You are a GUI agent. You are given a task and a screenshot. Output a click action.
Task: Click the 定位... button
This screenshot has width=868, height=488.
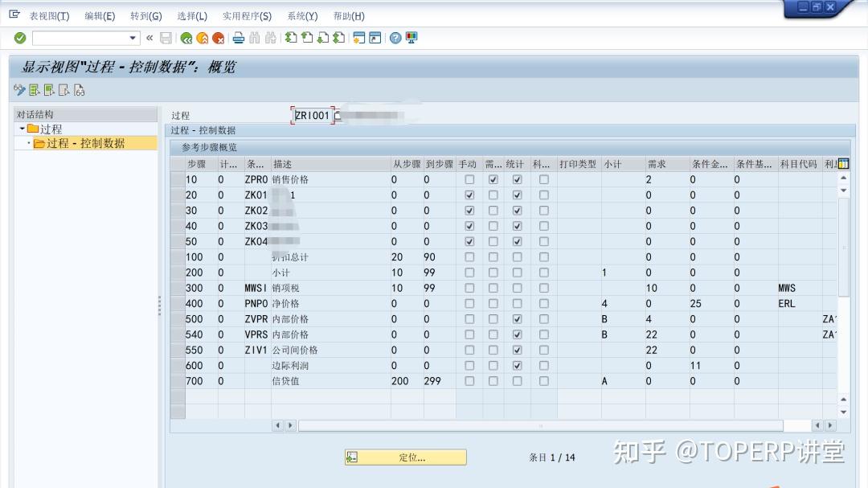(404, 457)
